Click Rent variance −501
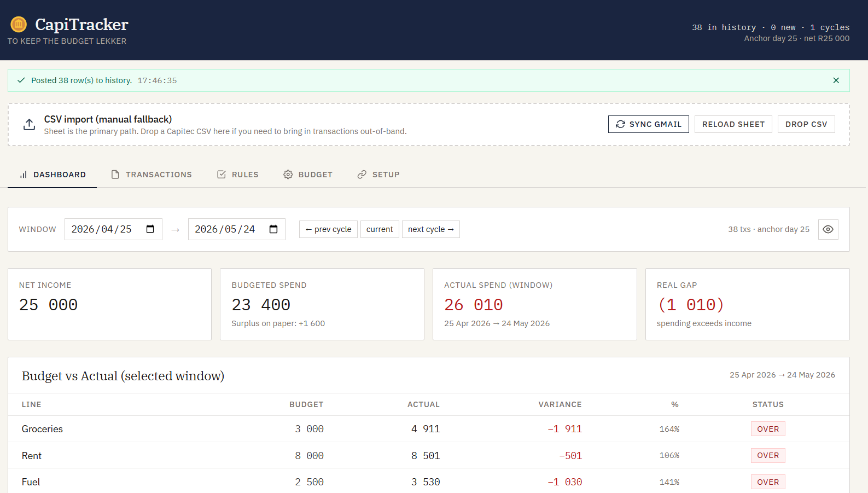This screenshot has height=493, width=868. point(570,456)
